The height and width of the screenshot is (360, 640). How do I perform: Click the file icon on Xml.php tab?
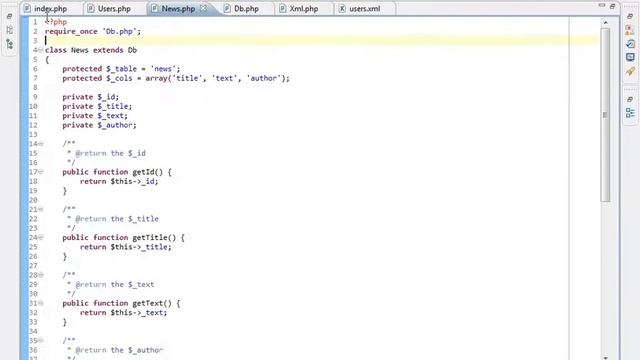click(x=282, y=9)
